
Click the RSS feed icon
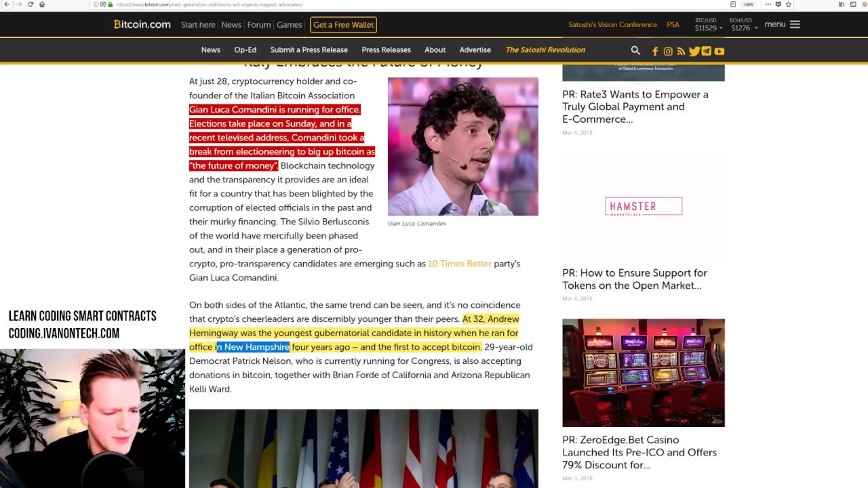[681, 52]
